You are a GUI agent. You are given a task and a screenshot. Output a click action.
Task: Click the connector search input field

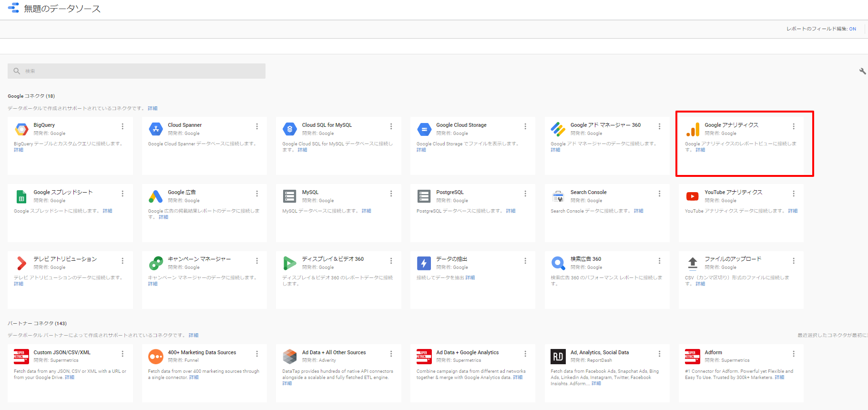coord(137,71)
